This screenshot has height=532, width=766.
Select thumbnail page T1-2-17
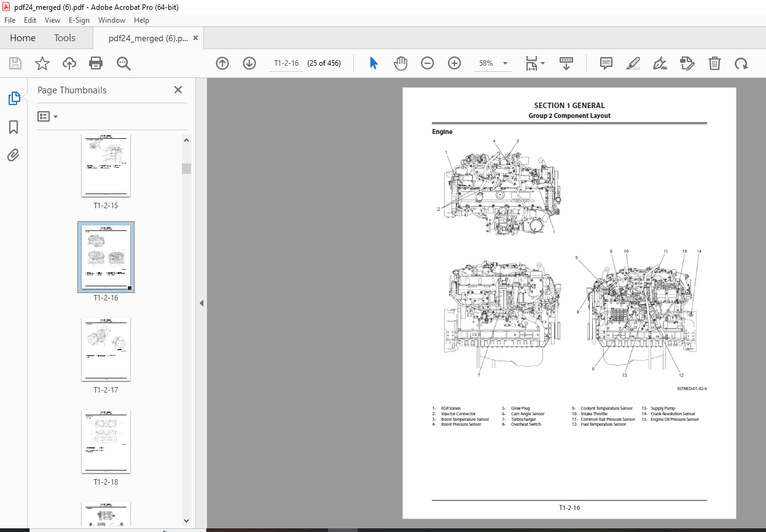tap(106, 349)
